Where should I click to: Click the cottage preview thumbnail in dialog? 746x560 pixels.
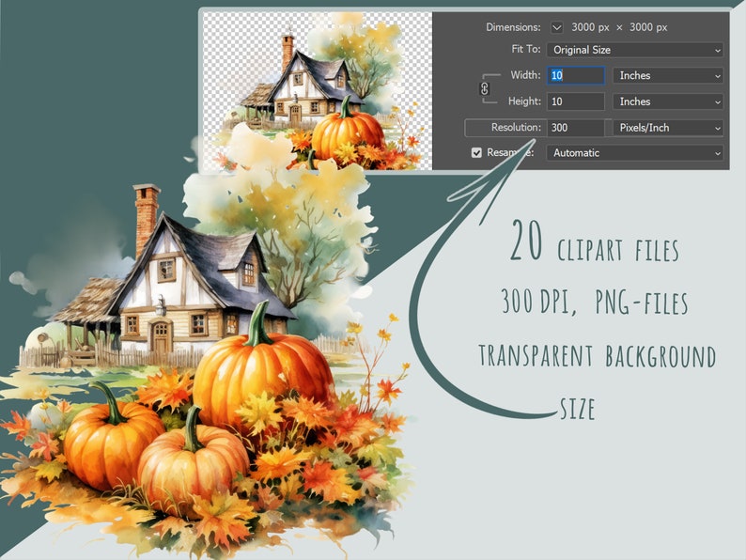(318, 91)
